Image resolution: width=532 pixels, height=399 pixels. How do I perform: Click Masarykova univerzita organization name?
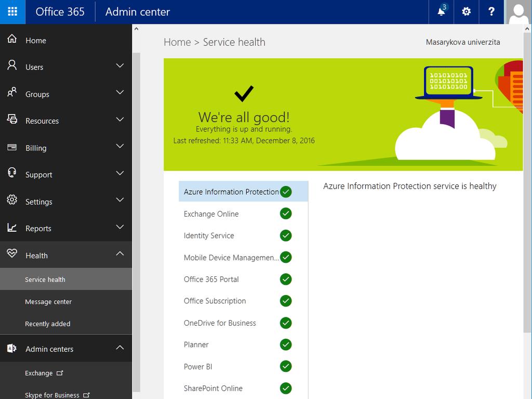tap(463, 42)
